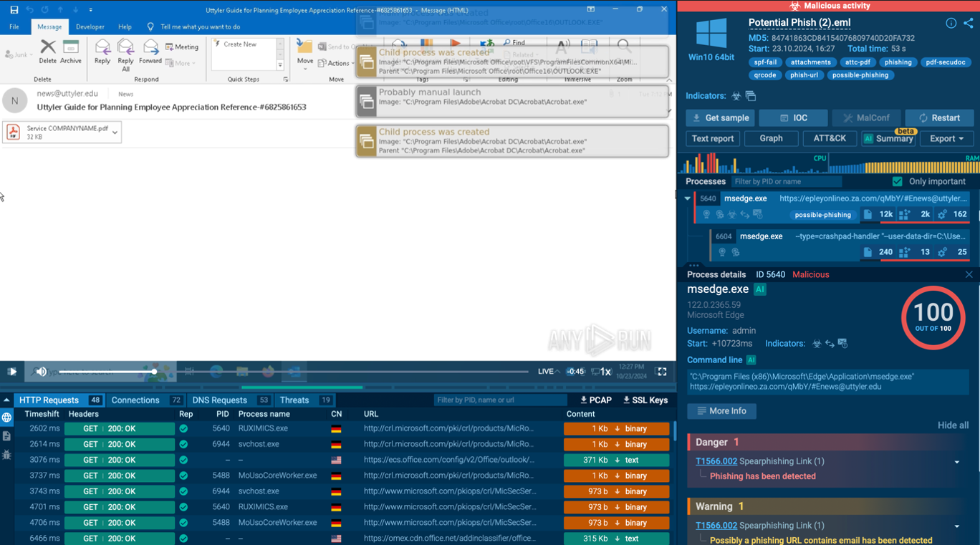Viewport: 980px width, 545px height.
Task: Click the modules count 2k on msedge 5640
Action: tap(915, 214)
